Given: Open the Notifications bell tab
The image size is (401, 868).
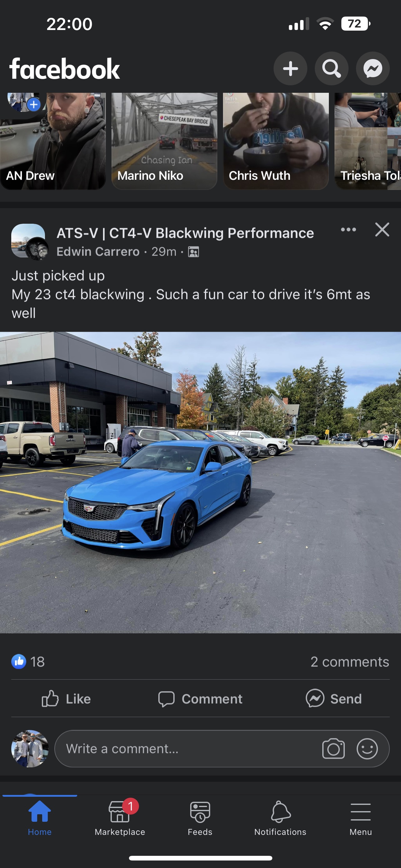Looking at the screenshot, I should click(280, 817).
